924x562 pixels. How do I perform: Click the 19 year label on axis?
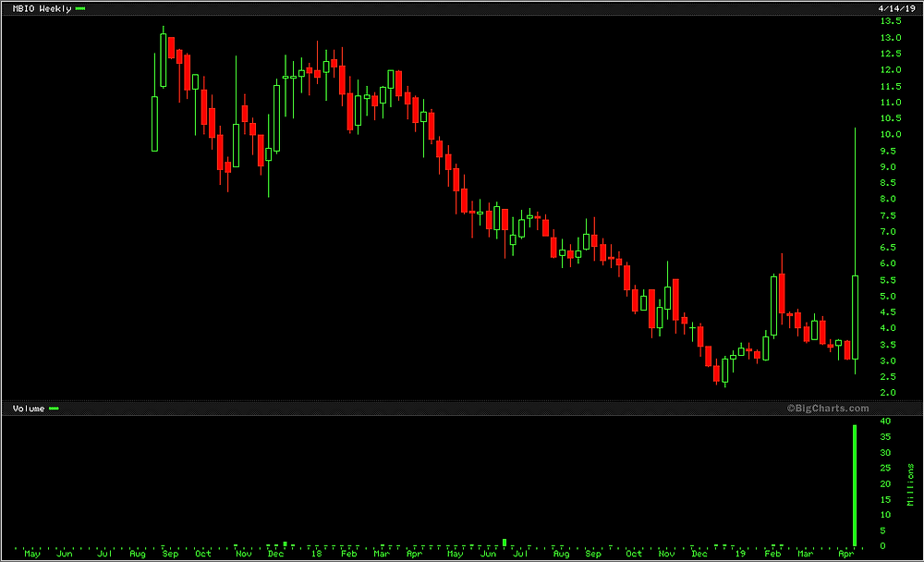tap(740, 554)
